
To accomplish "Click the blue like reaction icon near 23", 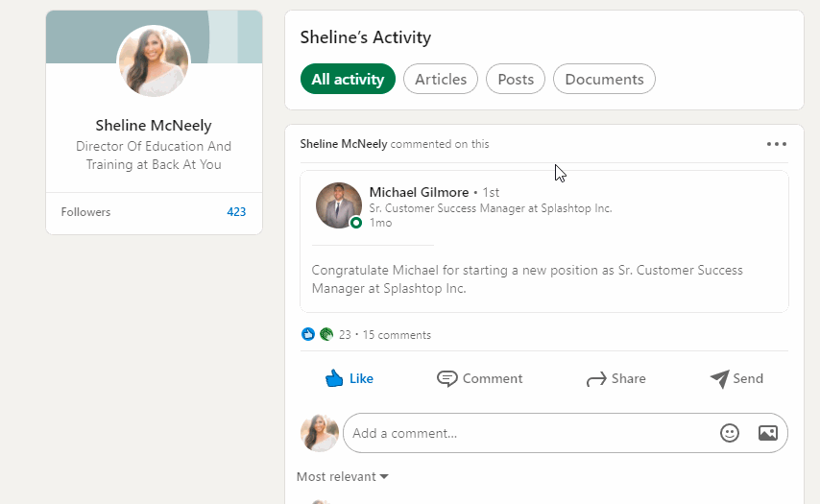I will [308, 334].
